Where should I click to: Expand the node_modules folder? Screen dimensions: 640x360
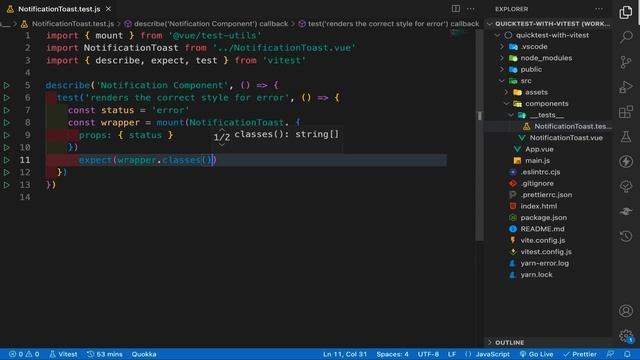pos(548,58)
